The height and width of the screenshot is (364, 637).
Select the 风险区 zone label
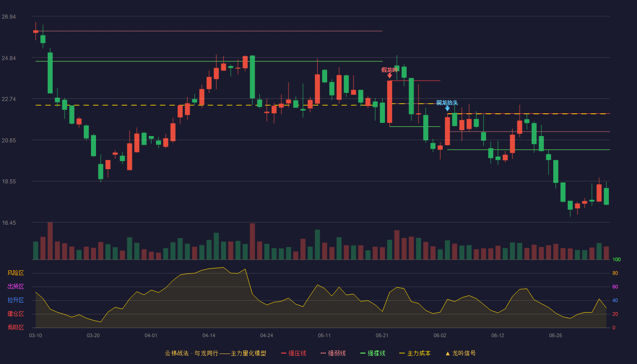16,273
